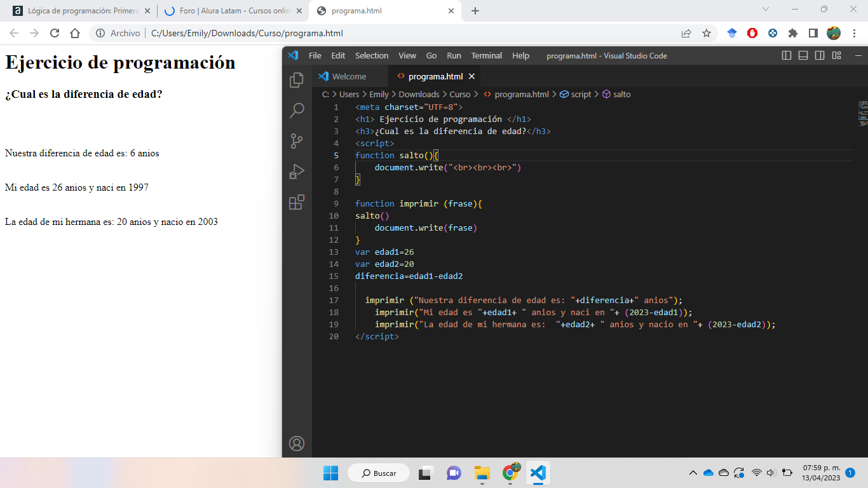The width and height of the screenshot is (868, 488).
Task: Open the Windows Start menu
Action: coord(330,473)
